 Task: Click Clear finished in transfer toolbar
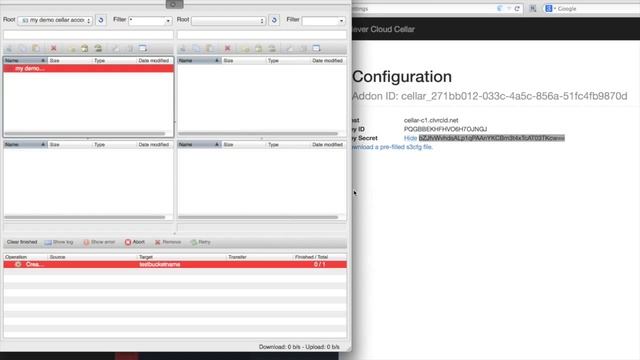(22, 242)
